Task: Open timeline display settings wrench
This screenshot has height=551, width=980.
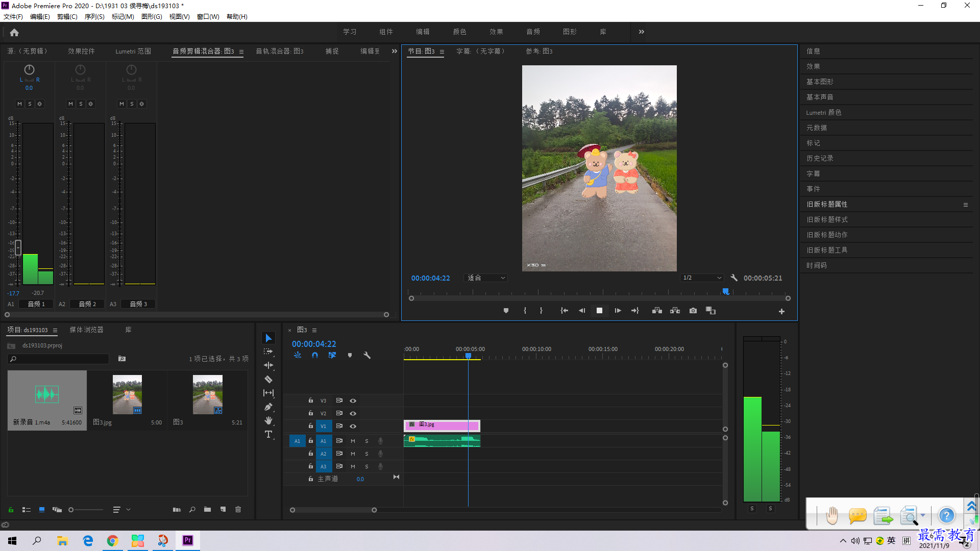Action: coord(367,355)
